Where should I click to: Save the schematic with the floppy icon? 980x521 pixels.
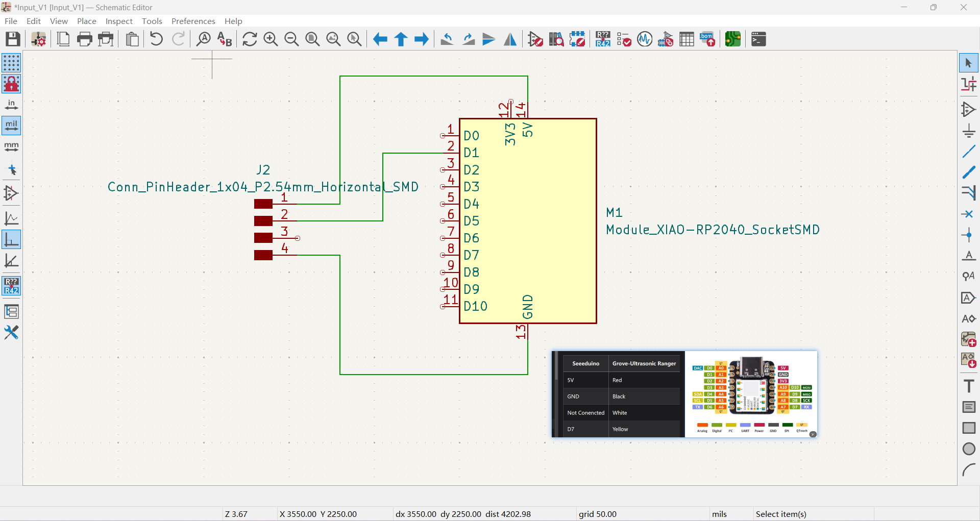coord(13,39)
